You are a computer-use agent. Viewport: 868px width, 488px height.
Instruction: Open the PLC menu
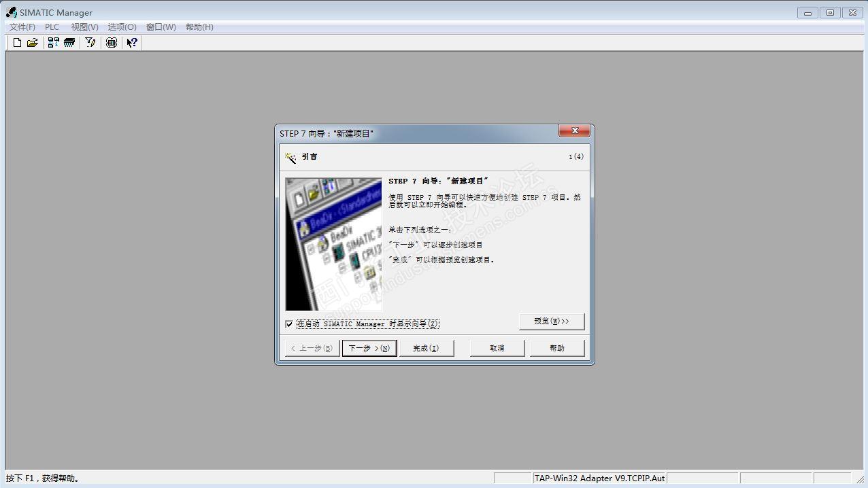click(52, 27)
